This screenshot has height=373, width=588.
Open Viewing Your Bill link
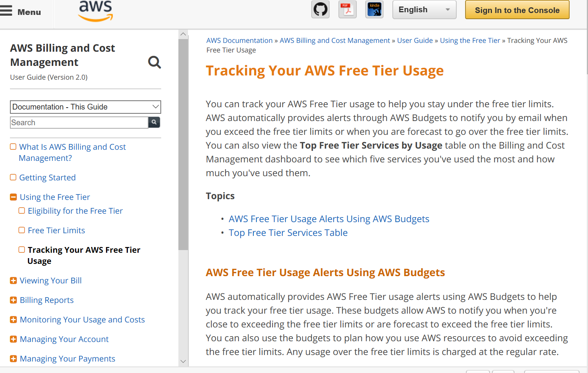coord(51,281)
